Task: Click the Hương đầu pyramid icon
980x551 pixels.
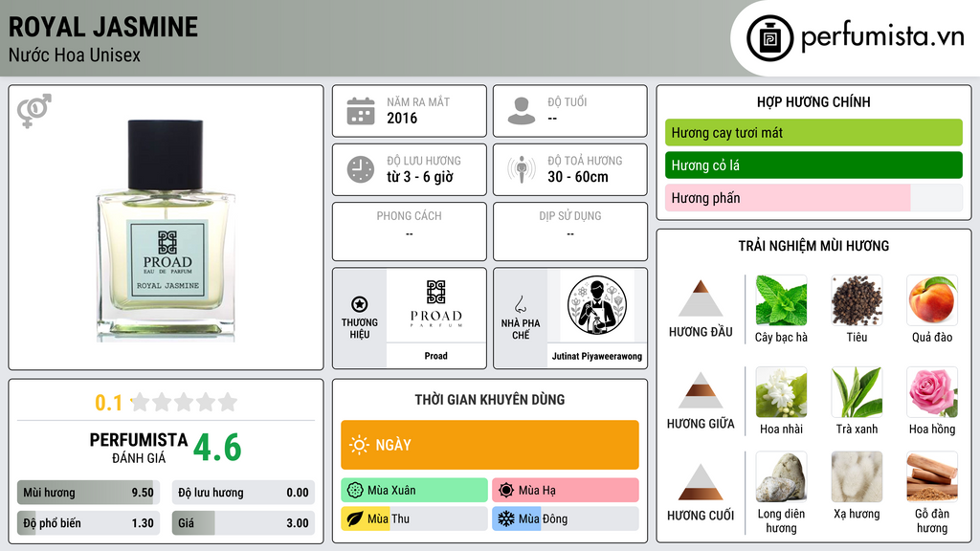Action: click(x=701, y=298)
